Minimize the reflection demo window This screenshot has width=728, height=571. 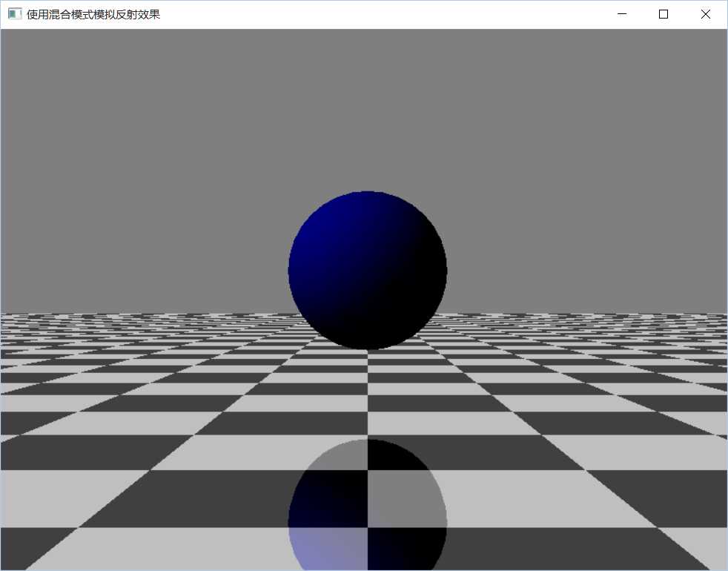pos(622,14)
